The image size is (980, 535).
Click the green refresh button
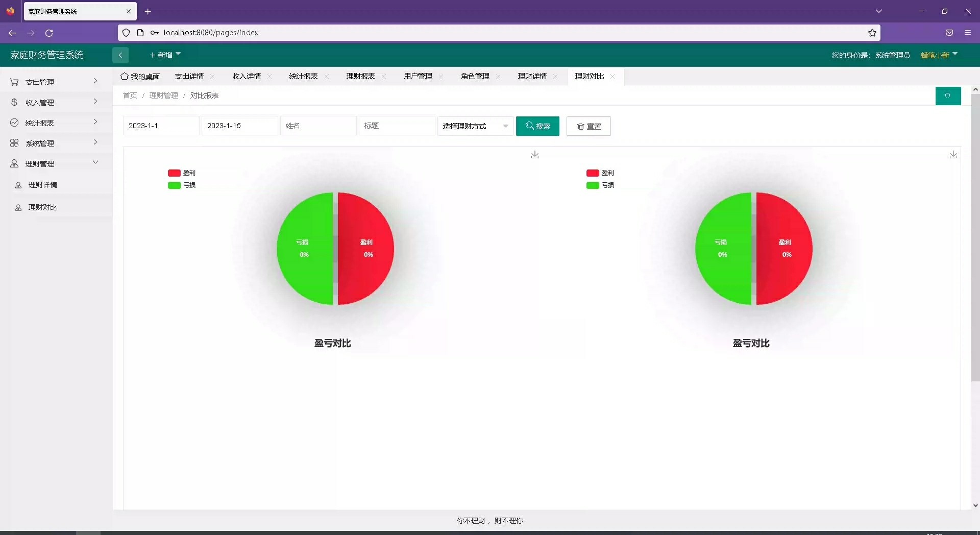948,96
